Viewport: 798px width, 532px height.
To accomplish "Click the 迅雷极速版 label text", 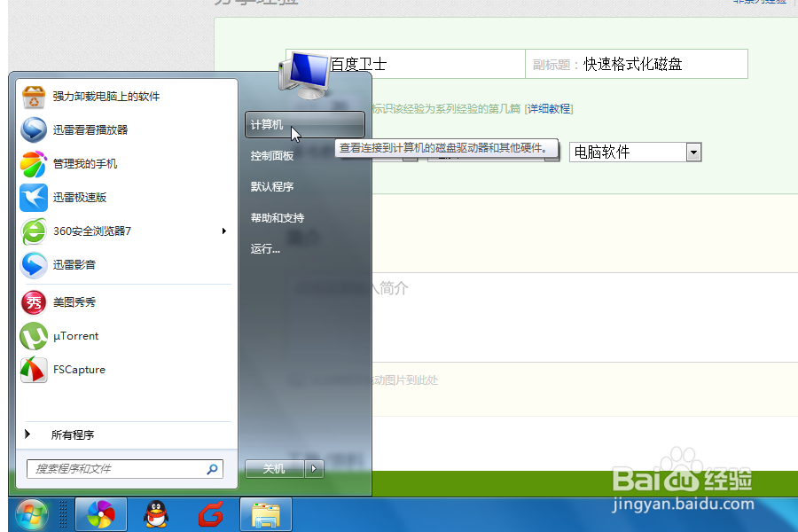I will click(x=80, y=198).
